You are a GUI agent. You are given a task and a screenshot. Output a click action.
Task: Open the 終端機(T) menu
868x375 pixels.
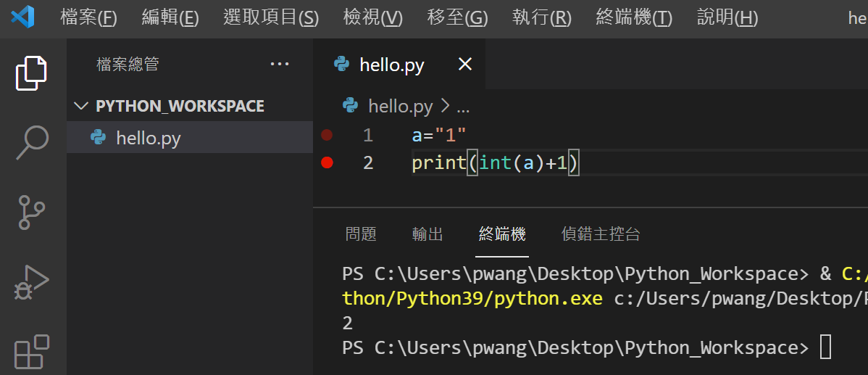(634, 18)
